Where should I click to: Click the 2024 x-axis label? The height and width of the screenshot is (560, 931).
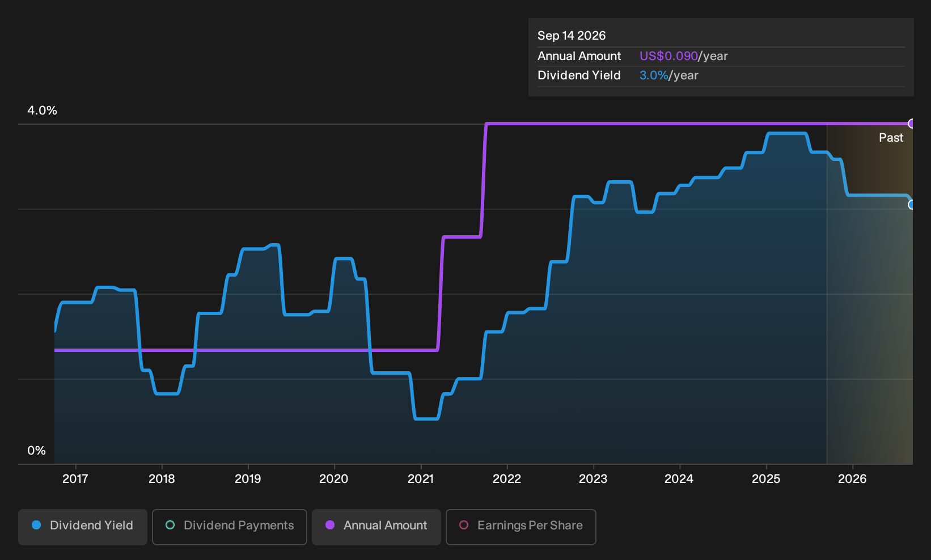[x=679, y=479]
